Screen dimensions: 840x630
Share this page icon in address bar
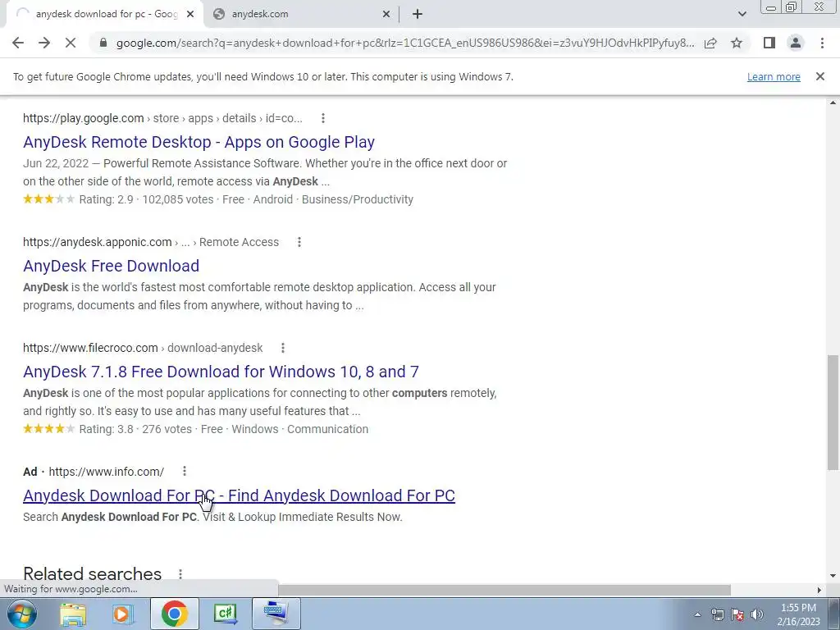pos(710,43)
